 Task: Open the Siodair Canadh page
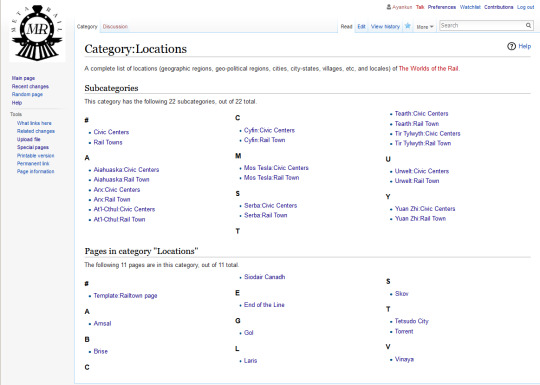[264, 277]
